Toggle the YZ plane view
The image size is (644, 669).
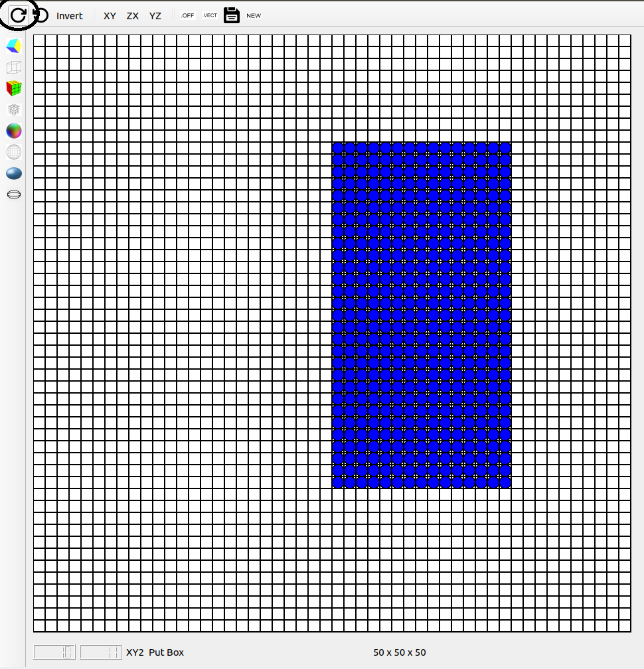(x=155, y=15)
